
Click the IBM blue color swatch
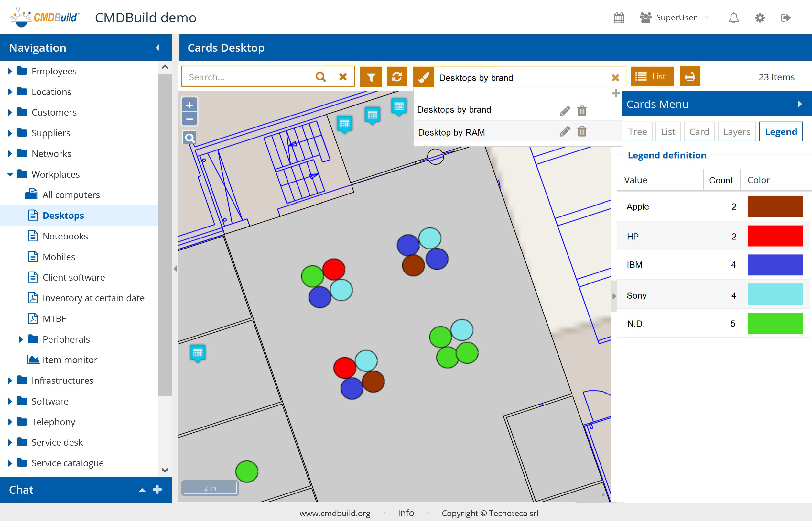(774, 265)
